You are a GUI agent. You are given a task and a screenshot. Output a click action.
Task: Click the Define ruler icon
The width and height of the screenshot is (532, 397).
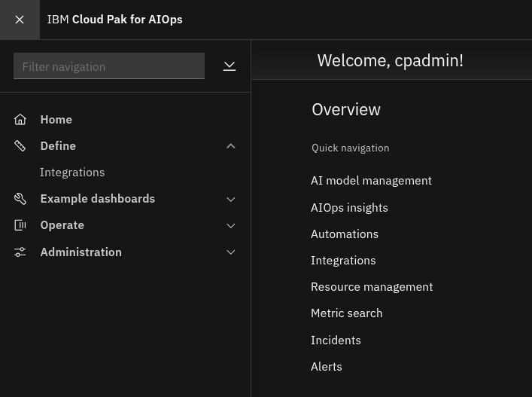[x=20, y=146]
